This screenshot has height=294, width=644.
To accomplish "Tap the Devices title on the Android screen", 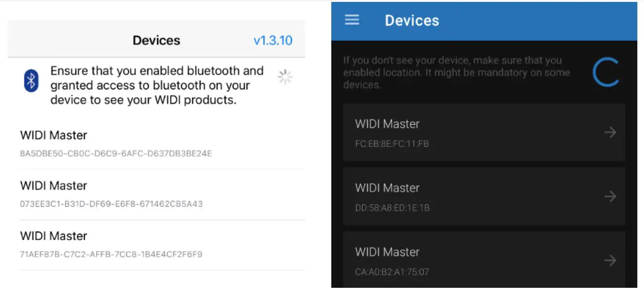I will point(412,20).
